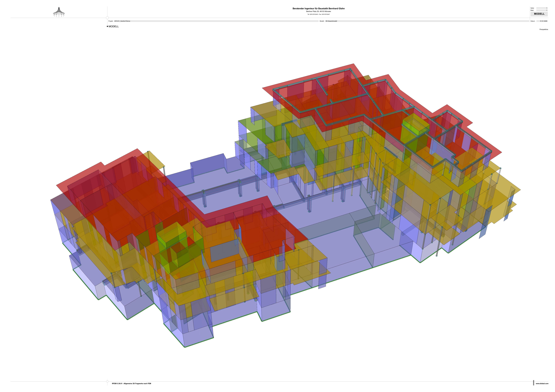Open the www.dlubal.com link

point(542,383)
